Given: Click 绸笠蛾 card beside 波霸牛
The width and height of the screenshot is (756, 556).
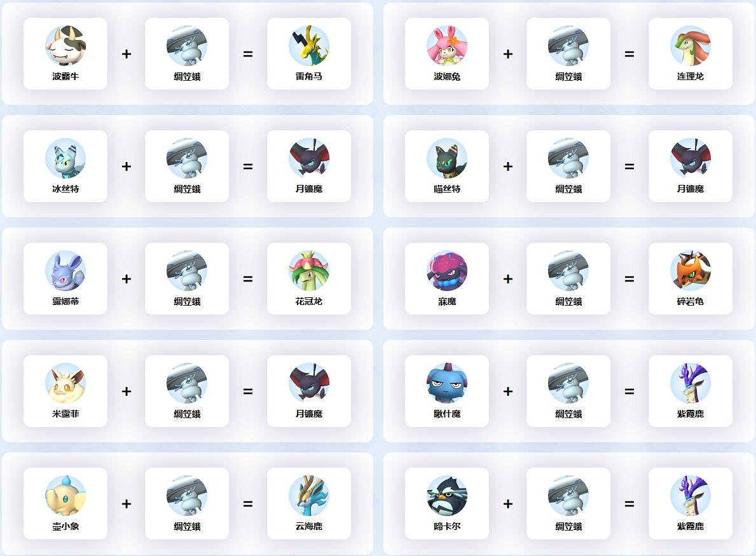Looking at the screenshot, I should [187, 53].
